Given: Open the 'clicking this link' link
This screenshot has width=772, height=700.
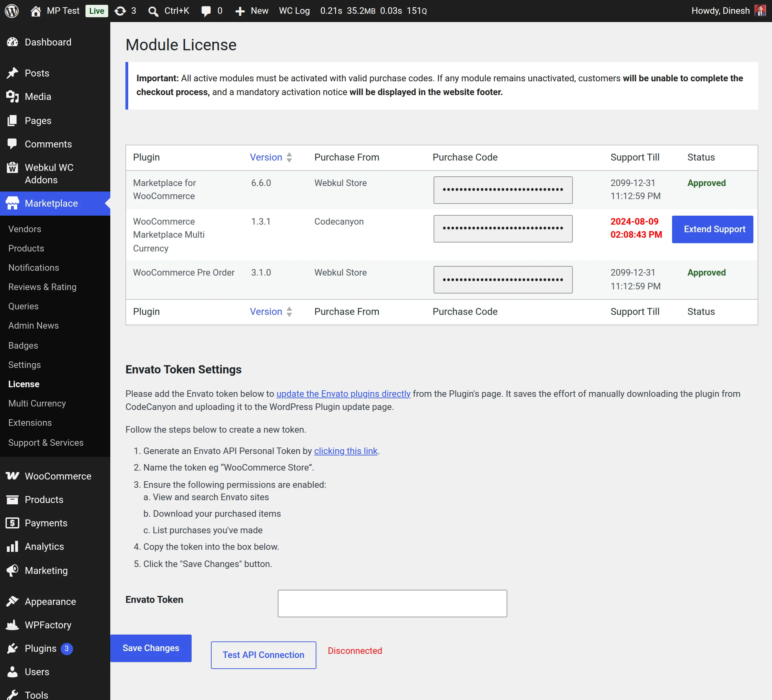Looking at the screenshot, I should pos(345,451).
